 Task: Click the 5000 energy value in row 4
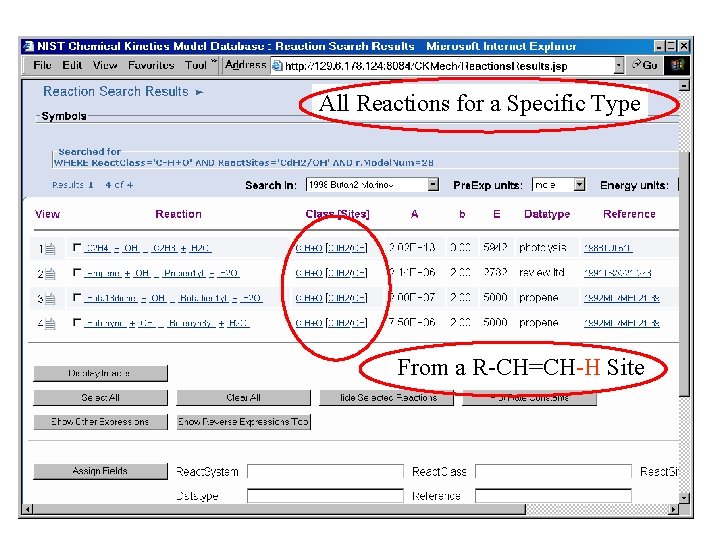tap(495, 323)
